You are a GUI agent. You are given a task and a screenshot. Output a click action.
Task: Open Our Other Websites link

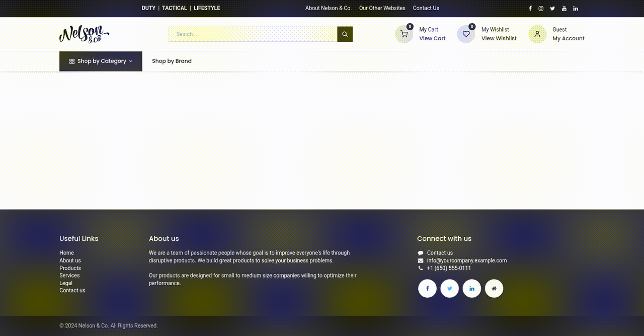tap(382, 8)
